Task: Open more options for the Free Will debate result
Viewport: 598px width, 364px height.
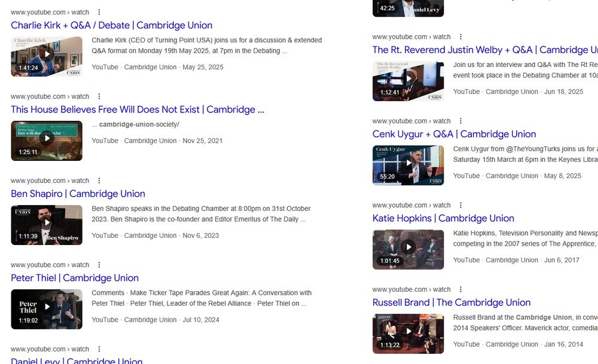Action: tap(99, 96)
